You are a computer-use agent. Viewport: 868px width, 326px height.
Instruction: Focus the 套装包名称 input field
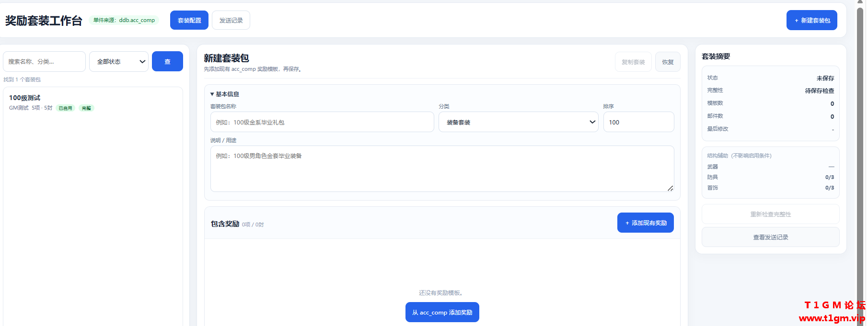tap(322, 122)
